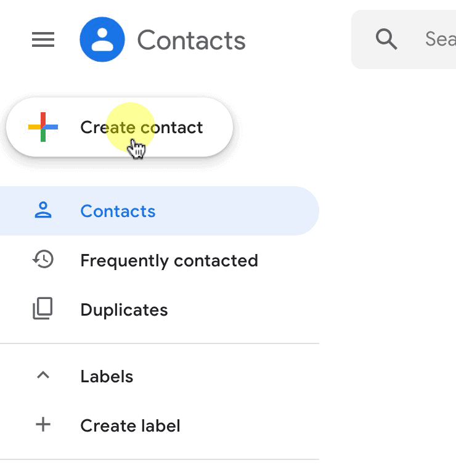Click the Create contact button
Viewport: 456px width, 476px height.
[120, 127]
